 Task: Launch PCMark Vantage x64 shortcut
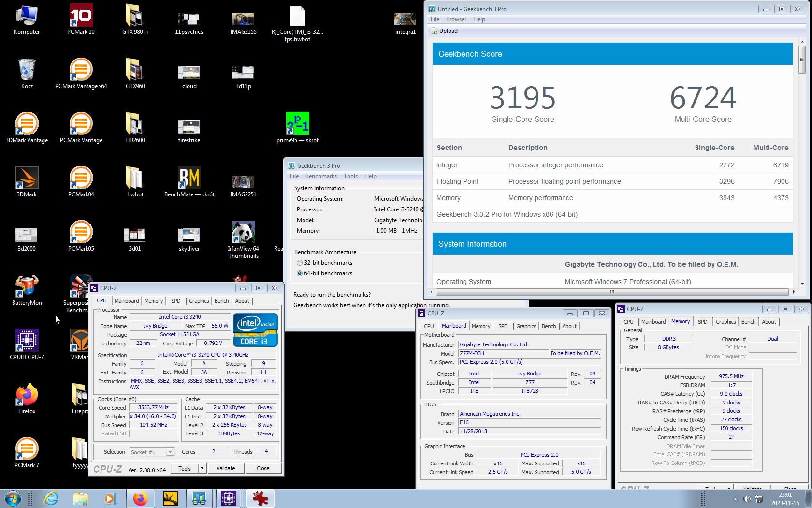(x=81, y=74)
